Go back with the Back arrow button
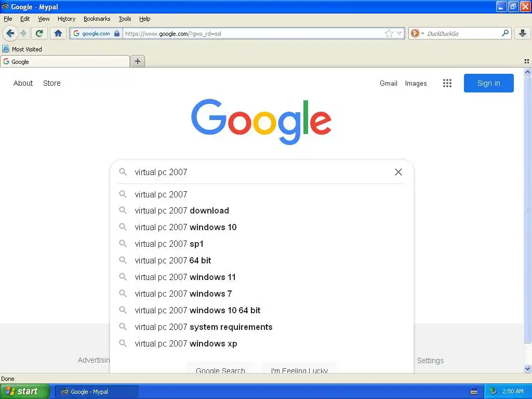The height and width of the screenshot is (399, 532). 10,33
